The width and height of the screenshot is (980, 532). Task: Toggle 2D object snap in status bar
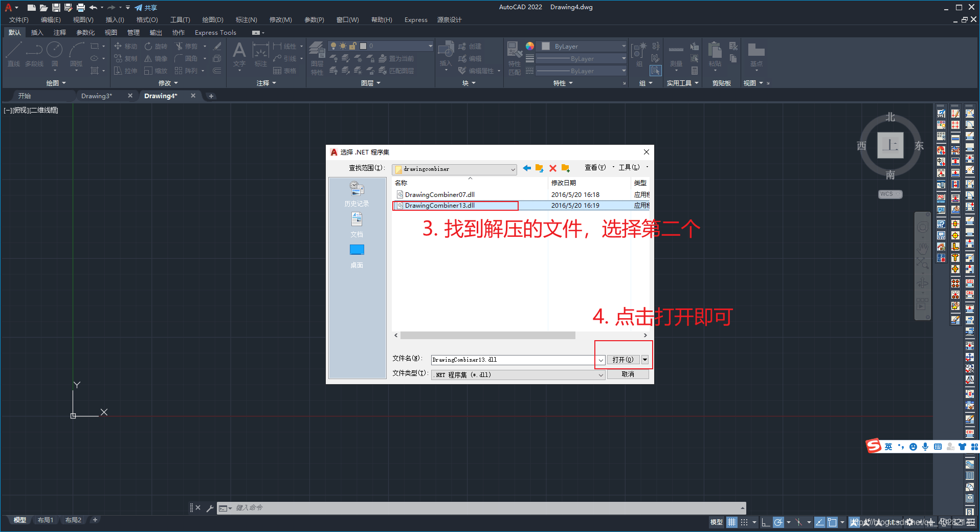tap(832, 522)
